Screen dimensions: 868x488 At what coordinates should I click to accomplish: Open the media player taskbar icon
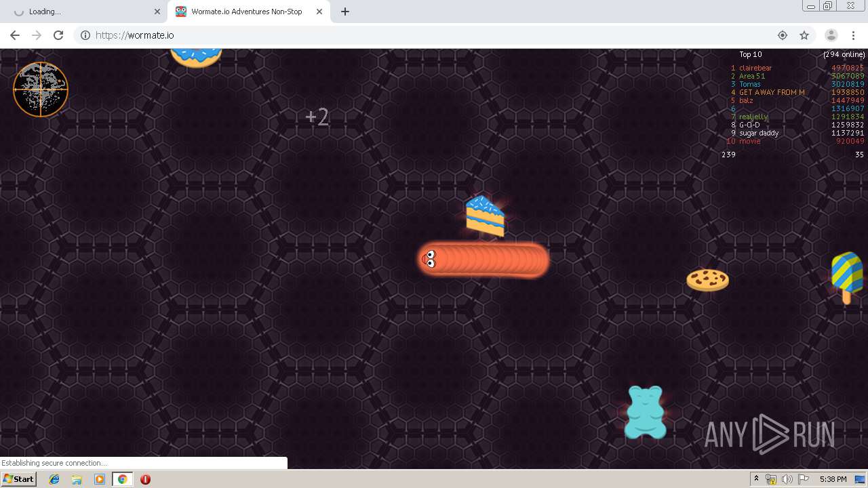[100, 479]
